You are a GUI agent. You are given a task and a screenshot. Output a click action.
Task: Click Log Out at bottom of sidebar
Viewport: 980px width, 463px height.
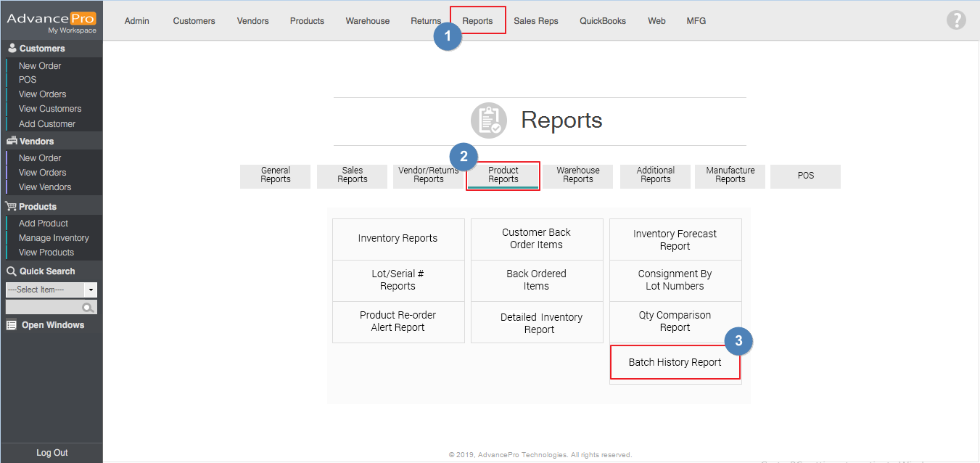click(52, 453)
